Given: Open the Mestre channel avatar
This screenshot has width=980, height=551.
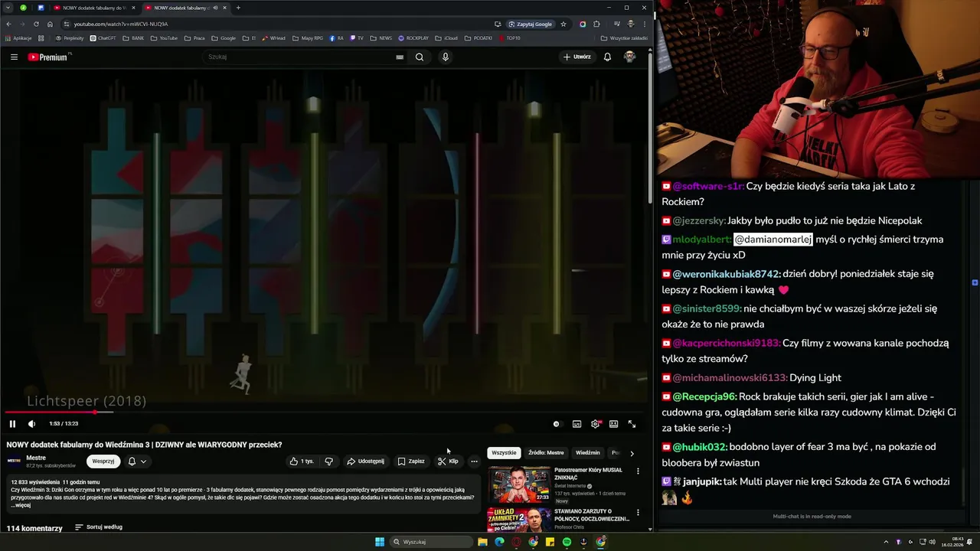Looking at the screenshot, I should (x=14, y=461).
